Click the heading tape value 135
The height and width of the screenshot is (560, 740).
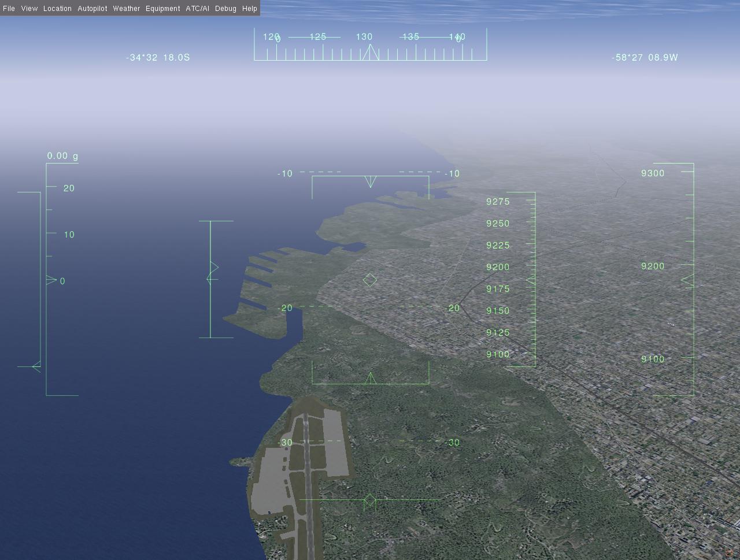coord(410,37)
